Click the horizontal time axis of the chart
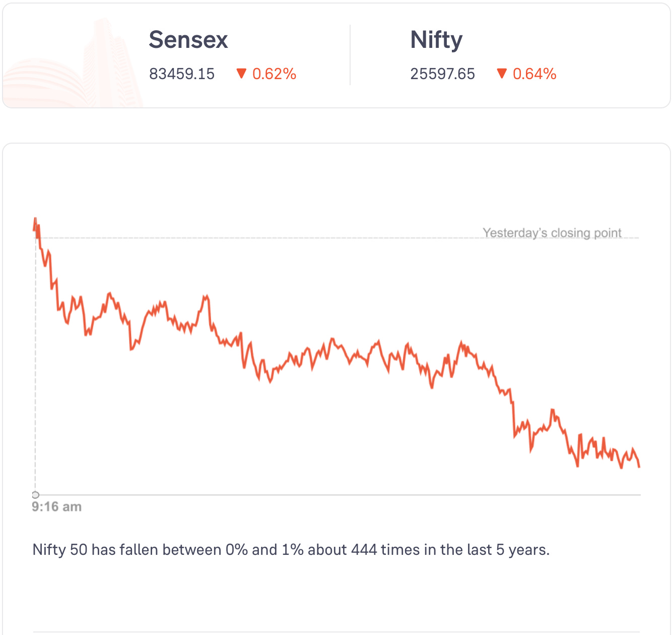The width and height of the screenshot is (672, 635). (x=338, y=495)
